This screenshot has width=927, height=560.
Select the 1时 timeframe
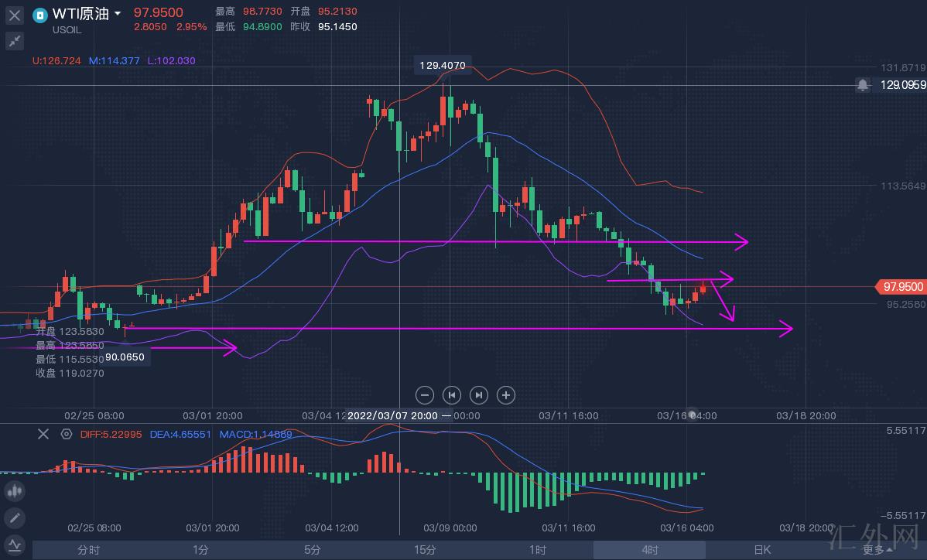click(537, 550)
